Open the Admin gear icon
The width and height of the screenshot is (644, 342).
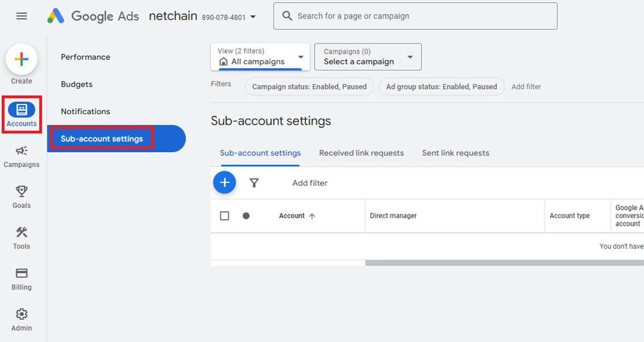[x=21, y=314]
